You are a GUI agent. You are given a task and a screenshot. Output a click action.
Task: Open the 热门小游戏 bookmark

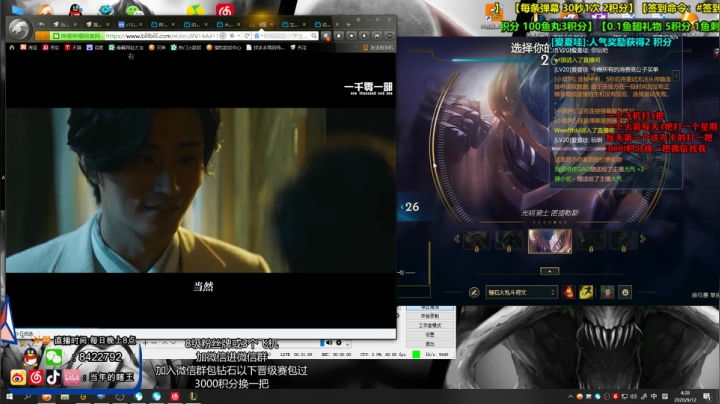click(186, 47)
